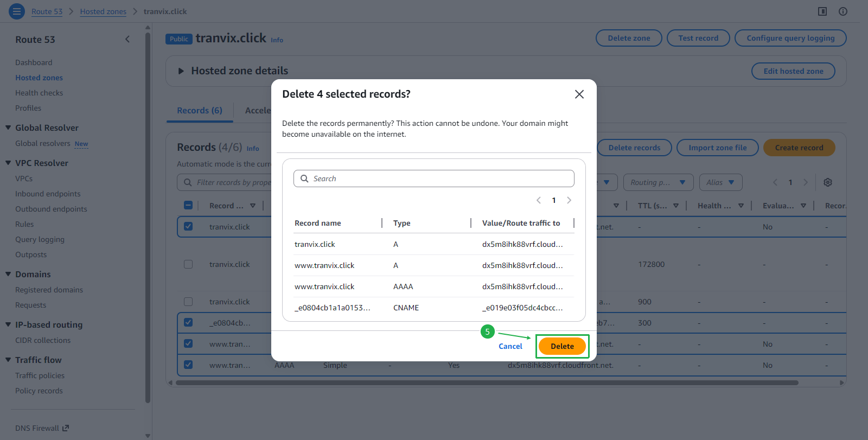Expand Hosted zone details section

coord(181,71)
